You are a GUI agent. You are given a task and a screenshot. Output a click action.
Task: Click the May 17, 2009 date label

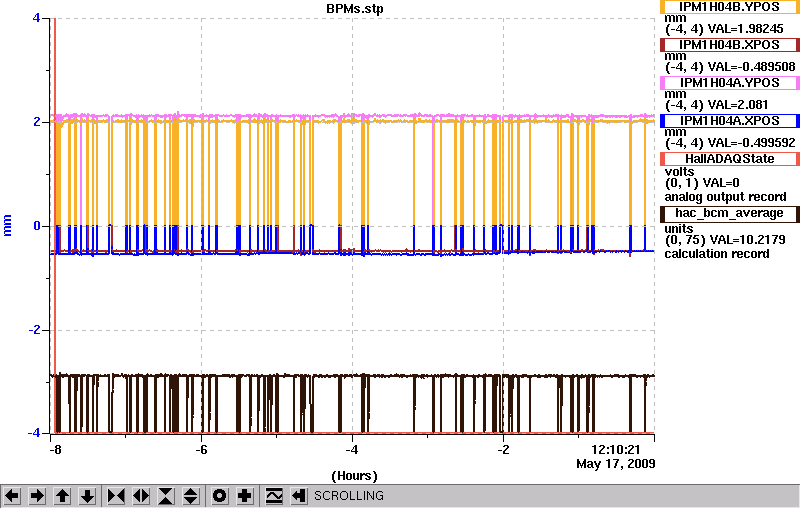[x=616, y=464]
